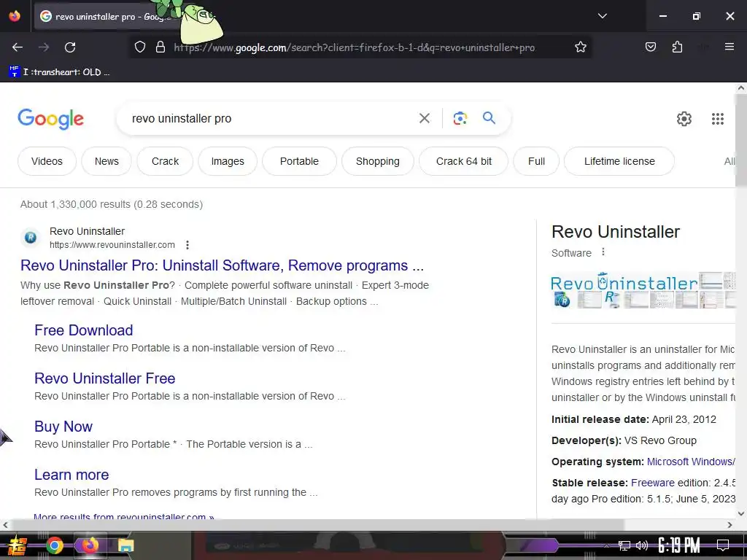Image resolution: width=747 pixels, height=560 pixels.
Task: Click the 6:19 PM taskbar clock
Action: click(678, 545)
